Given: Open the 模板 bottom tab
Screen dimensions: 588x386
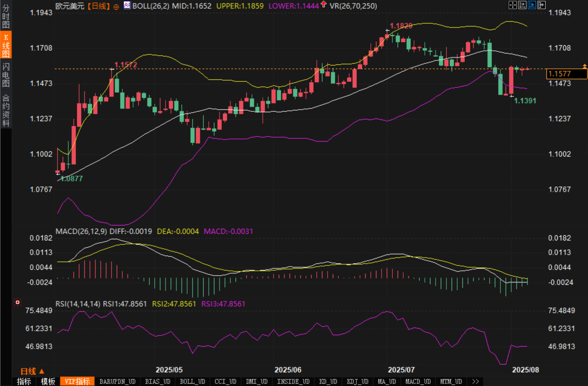Looking at the screenshot, I should (48, 382).
